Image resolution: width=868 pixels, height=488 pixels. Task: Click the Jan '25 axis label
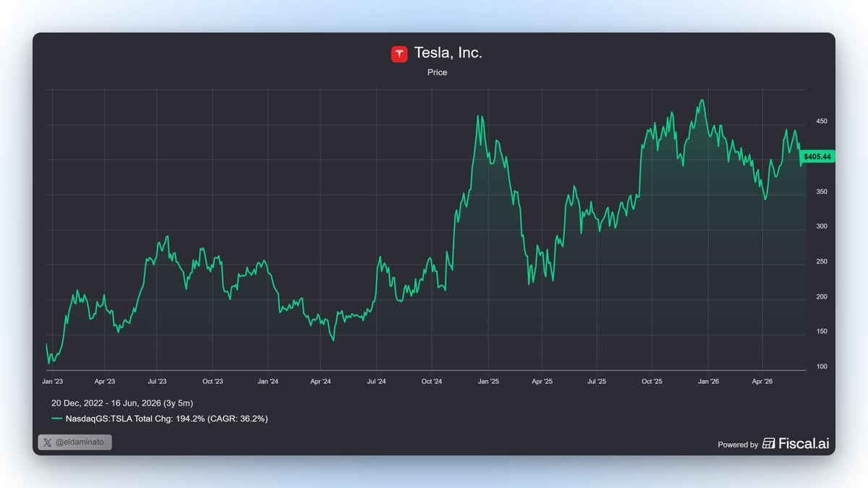tap(488, 381)
